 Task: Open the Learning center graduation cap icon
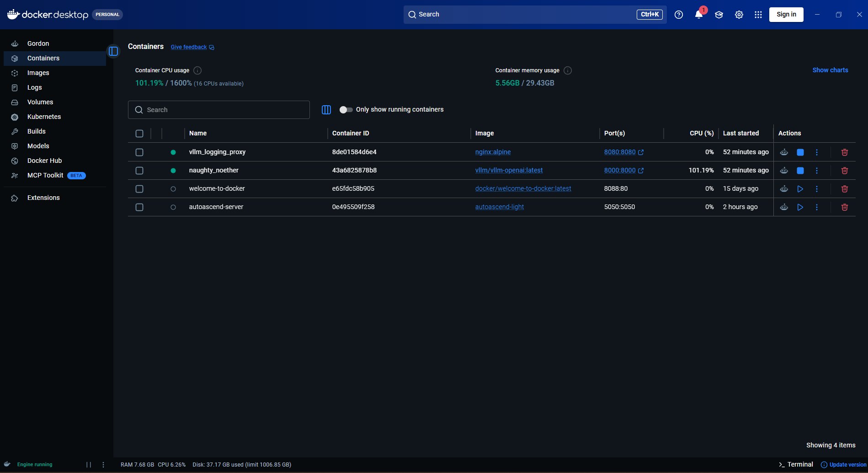[719, 15]
